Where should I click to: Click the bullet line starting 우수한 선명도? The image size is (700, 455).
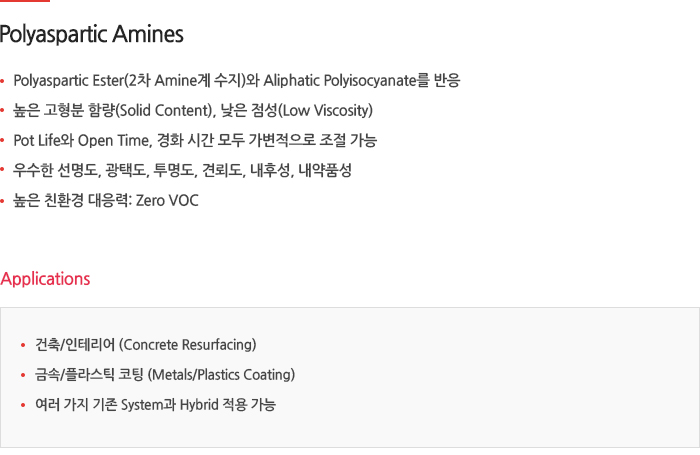click(182, 170)
